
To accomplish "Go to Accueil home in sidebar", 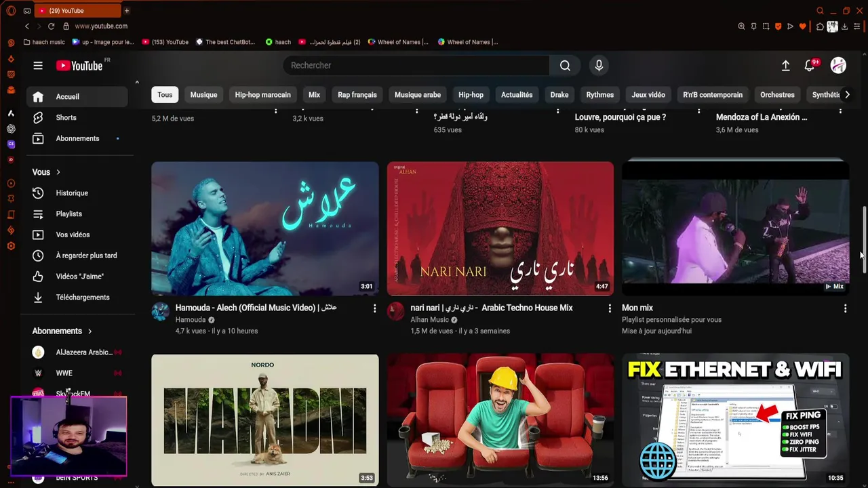I will point(77,96).
